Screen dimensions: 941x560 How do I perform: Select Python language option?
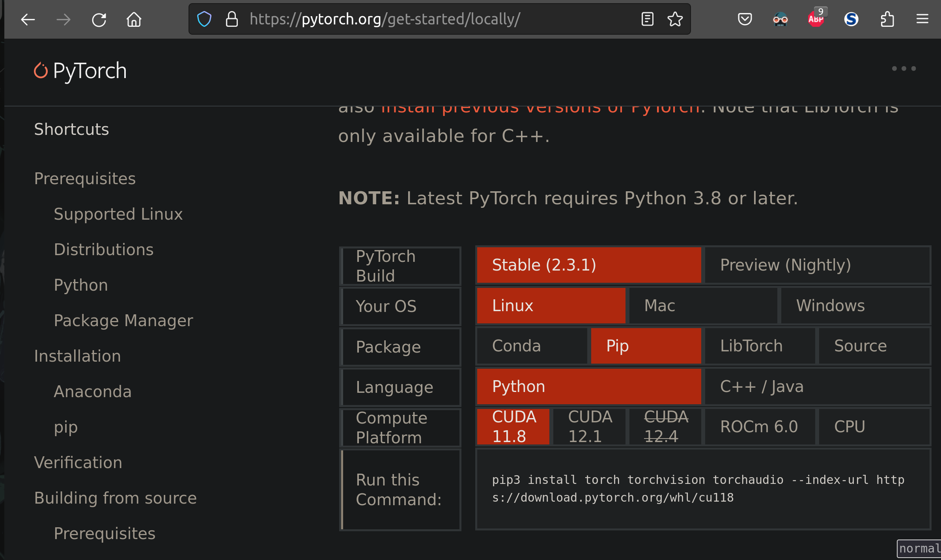point(589,386)
